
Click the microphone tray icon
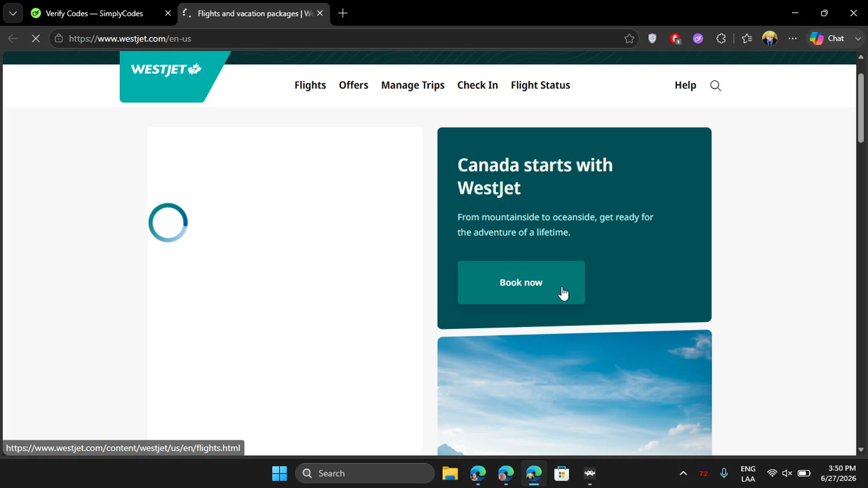click(724, 474)
